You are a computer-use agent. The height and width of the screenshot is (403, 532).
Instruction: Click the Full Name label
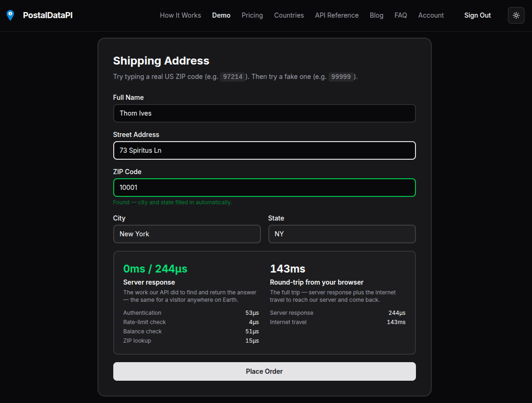128,97
